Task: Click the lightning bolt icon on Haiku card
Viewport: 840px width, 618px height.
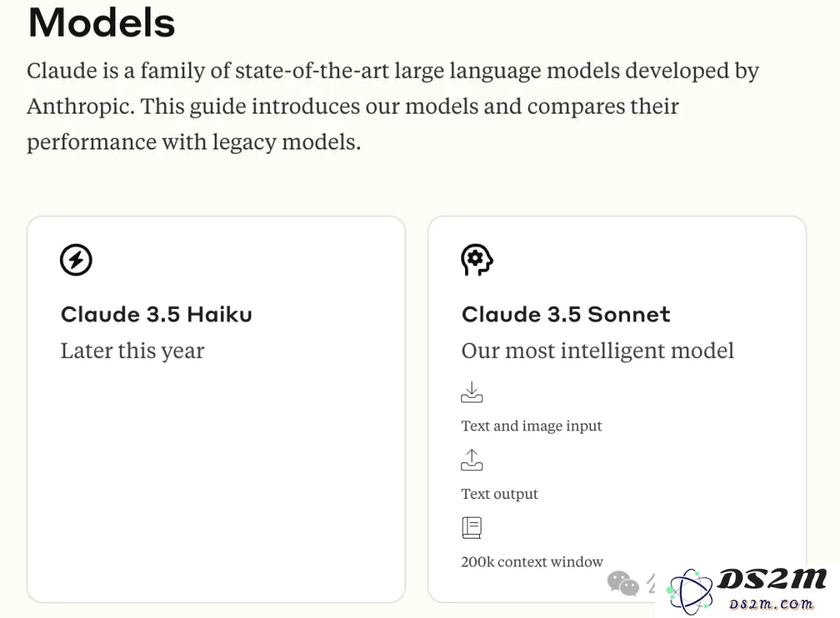Action: 75,260
